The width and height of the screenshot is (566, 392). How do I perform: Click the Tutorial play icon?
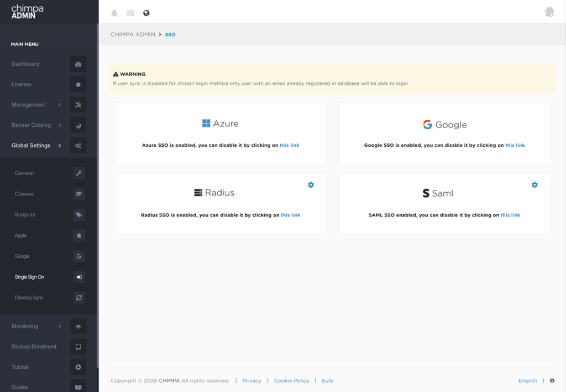click(78, 367)
